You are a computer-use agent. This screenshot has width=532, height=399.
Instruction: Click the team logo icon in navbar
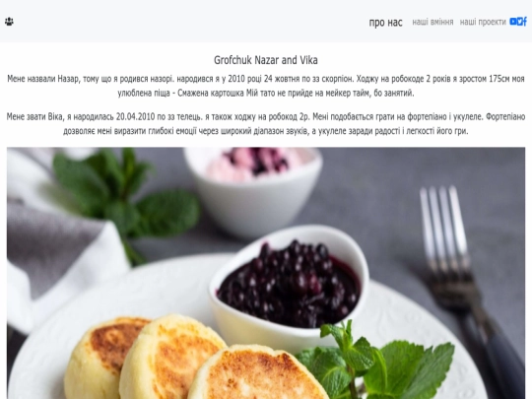9,22
